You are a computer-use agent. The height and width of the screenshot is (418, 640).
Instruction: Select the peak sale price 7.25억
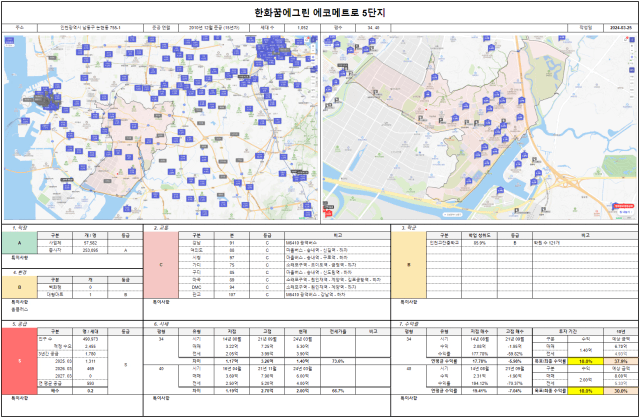pos(267,346)
